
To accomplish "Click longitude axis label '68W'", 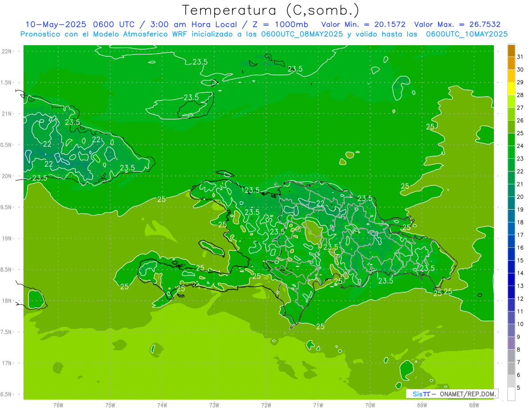I will click(x=474, y=405).
